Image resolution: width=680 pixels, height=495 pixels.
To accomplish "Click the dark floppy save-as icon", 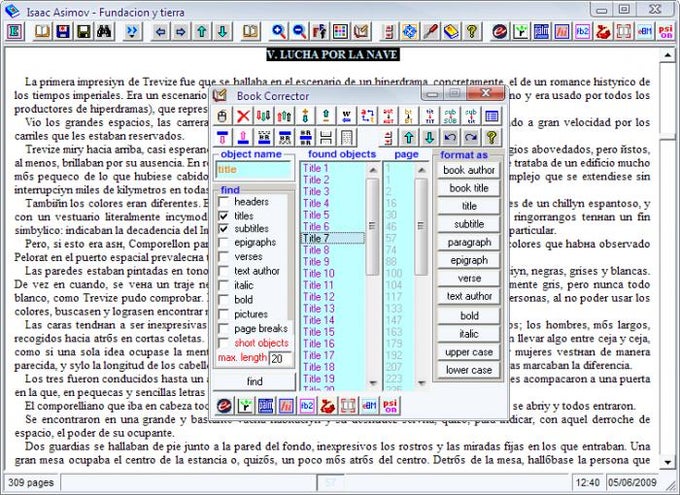I will click(83, 32).
